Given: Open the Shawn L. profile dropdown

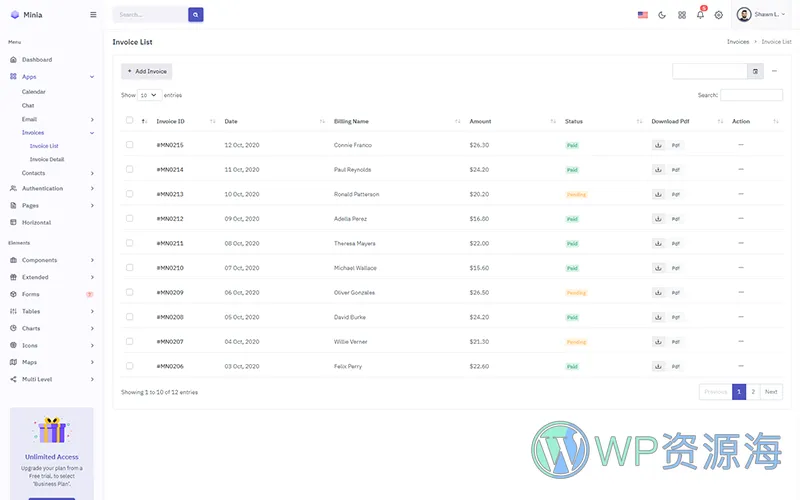Looking at the screenshot, I should pyautogui.click(x=761, y=15).
